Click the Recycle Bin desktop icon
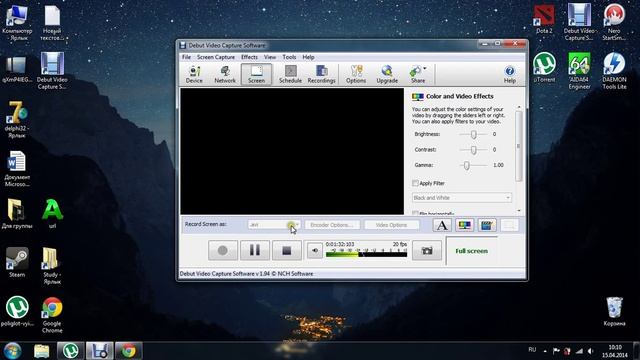 pyautogui.click(x=614, y=311)
